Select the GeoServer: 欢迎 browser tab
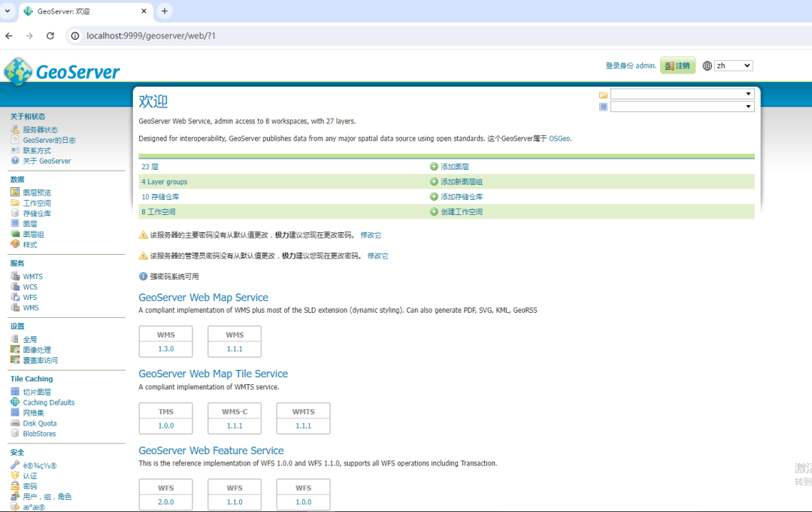This screenshot has width=812, height=512. 86,11
